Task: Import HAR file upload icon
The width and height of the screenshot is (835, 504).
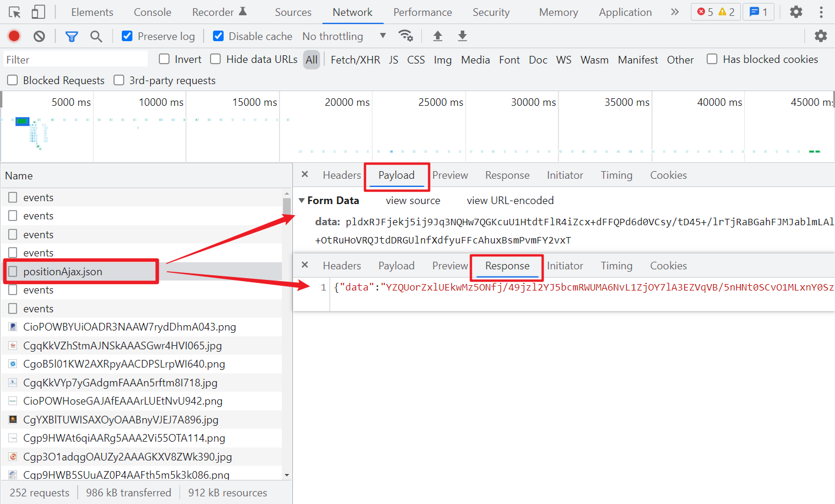Action: pos(438,36)
